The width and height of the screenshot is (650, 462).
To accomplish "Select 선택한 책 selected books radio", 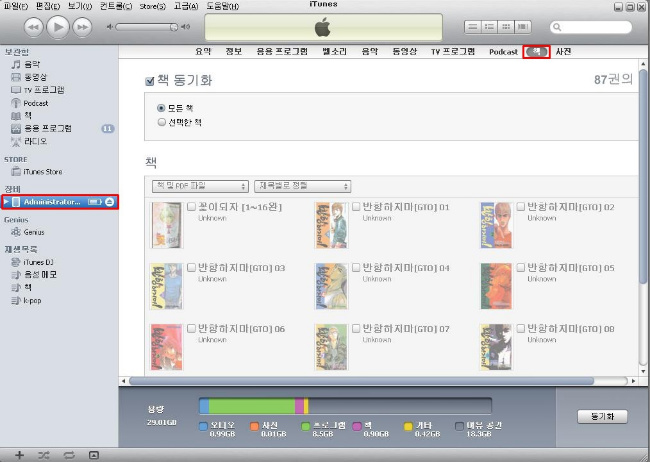I will (x=161, y=122).
